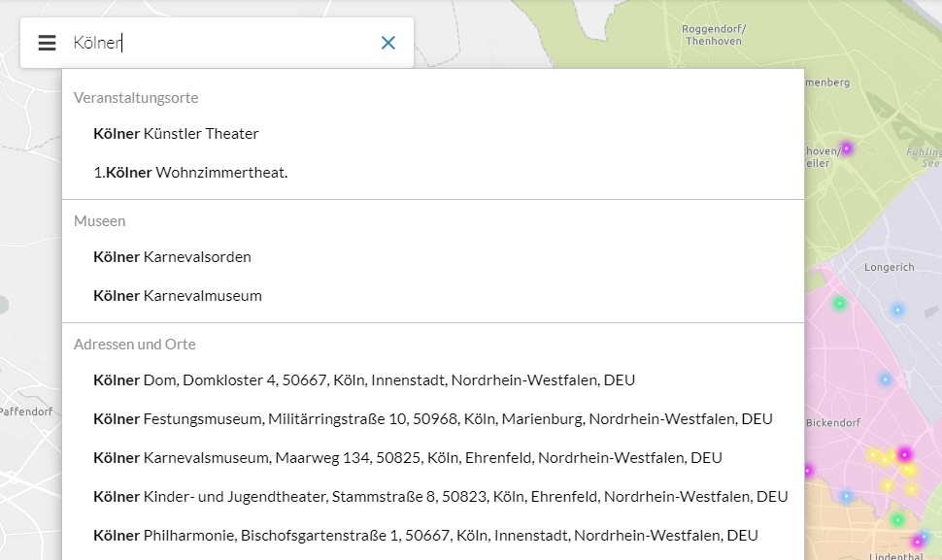Open the hamburger navigation menu
This screenshot has height=560, width=942.
click(x=47, y=42)
